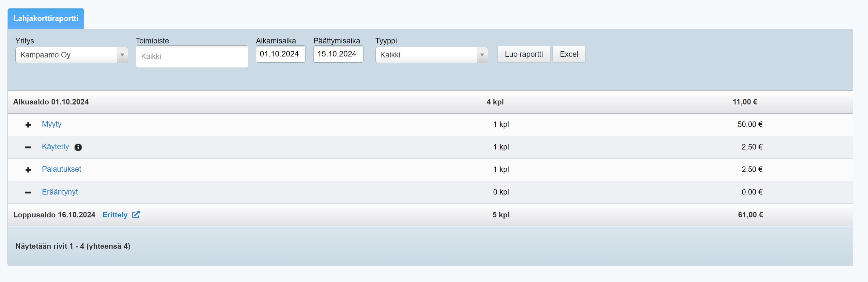This screenshot has width=868, height=282.
Task: Click the minus icon beside Erääntynyt
Action: [x=28, y=192]
